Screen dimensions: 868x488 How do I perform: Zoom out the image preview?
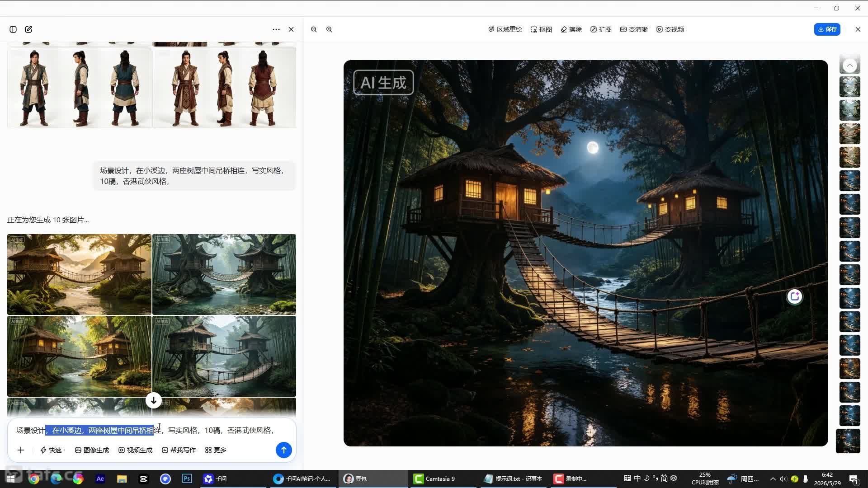[314, 29]
